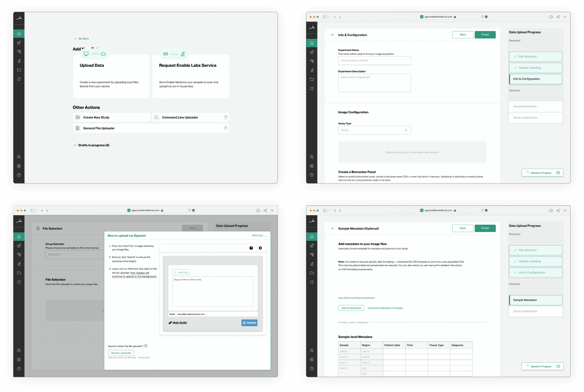Click Finish in the Sample Metadata (Optional) header
The width and height of the screenshot is (584, 392).
tap(485, 228)
